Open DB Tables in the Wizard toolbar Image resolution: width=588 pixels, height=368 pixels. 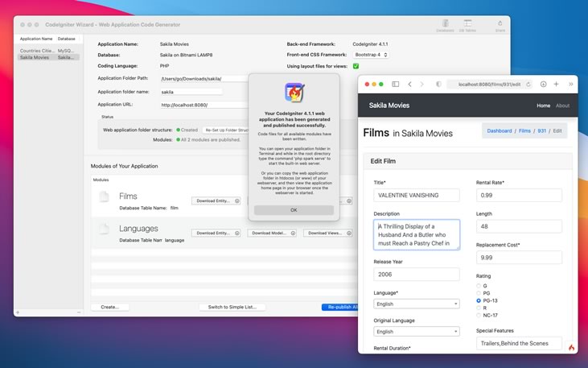(467, 26)
